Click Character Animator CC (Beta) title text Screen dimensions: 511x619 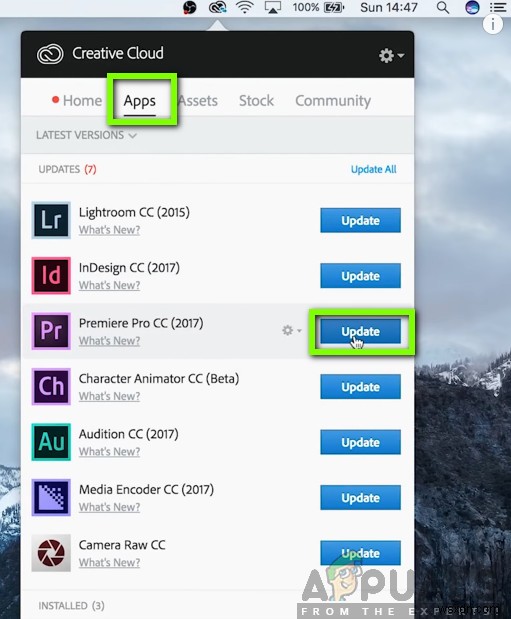tap(159, 379)
